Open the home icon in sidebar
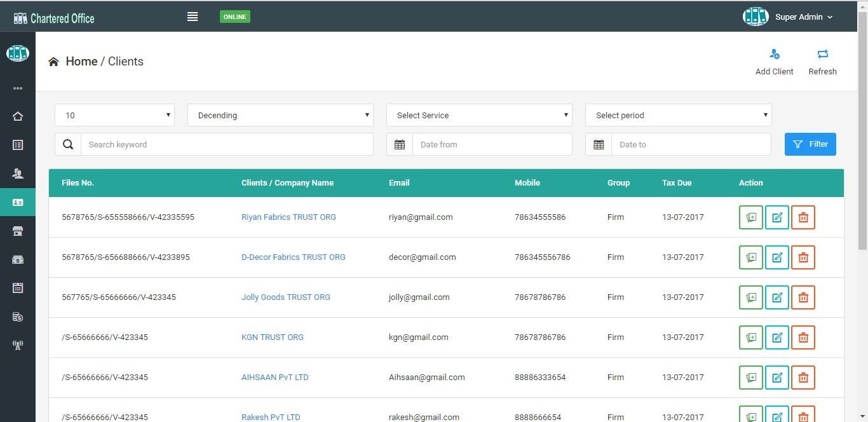Image resolution: width=868 pixels, height=422 pixels. (x=18, y=116)
